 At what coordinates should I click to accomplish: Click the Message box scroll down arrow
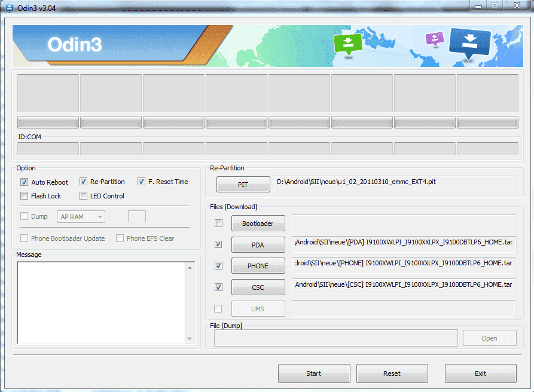coord(190,339)
